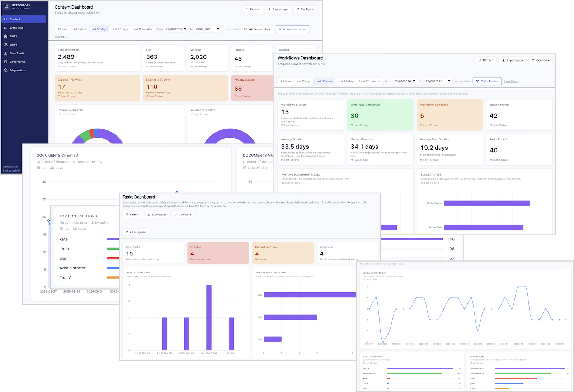Image resolution: width=574 pixels, height=392 pixels.
Task: Click Tasks Created value 42
Action: click(494, 116)
